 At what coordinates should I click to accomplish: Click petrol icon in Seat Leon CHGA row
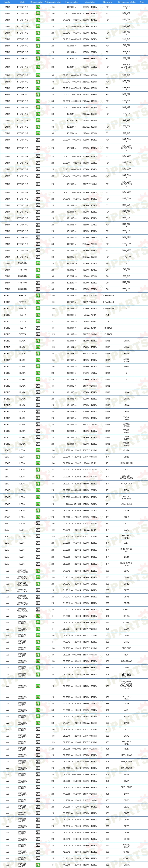tap(38, 450)
